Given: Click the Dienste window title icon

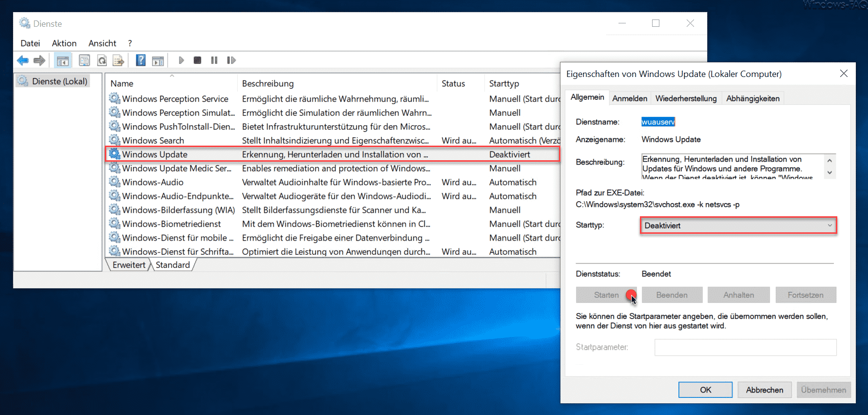Looking at the screenshot, I should click(x=24, y=23).
